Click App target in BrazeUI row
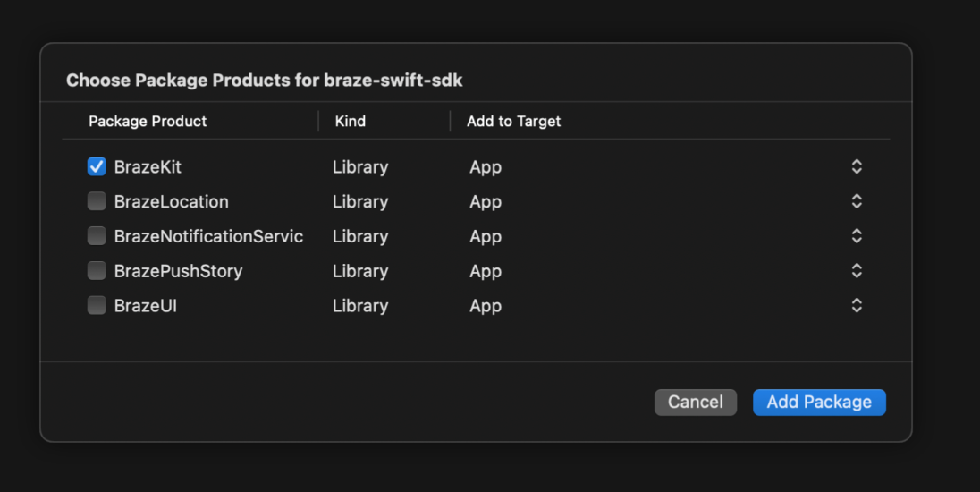Image resolution: width=980 pixels, height=492 pixels. [486, 306]
